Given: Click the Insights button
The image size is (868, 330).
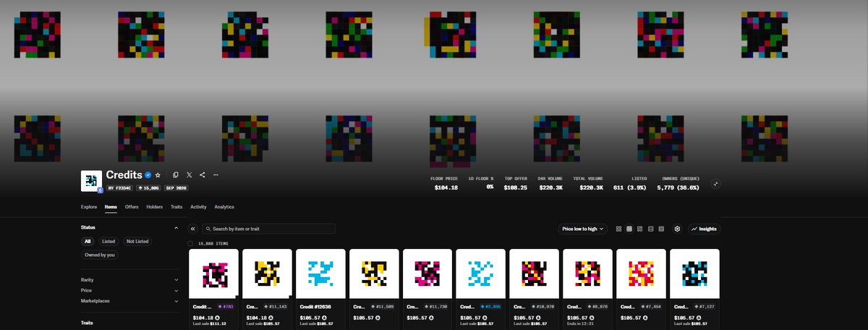Looking at the screenshot, I should tap(704, 229).
